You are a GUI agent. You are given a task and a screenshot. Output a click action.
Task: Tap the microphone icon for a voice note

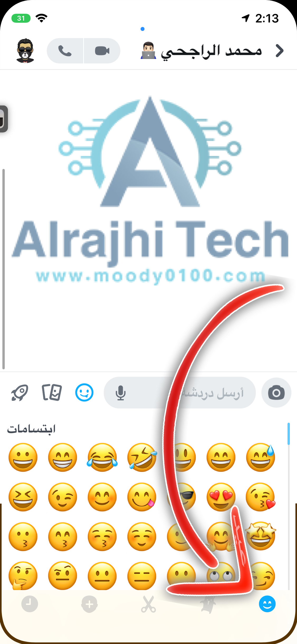pyautogui.click(x=121, y=393)
